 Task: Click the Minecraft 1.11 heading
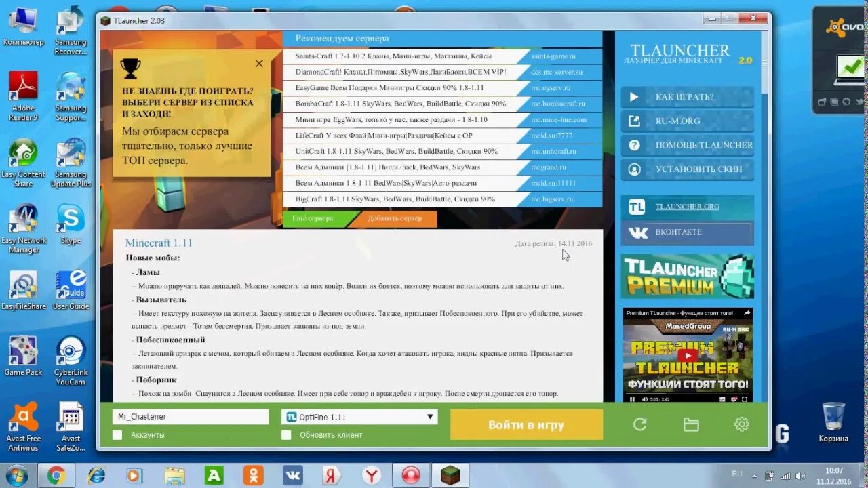tap(159, 243)
